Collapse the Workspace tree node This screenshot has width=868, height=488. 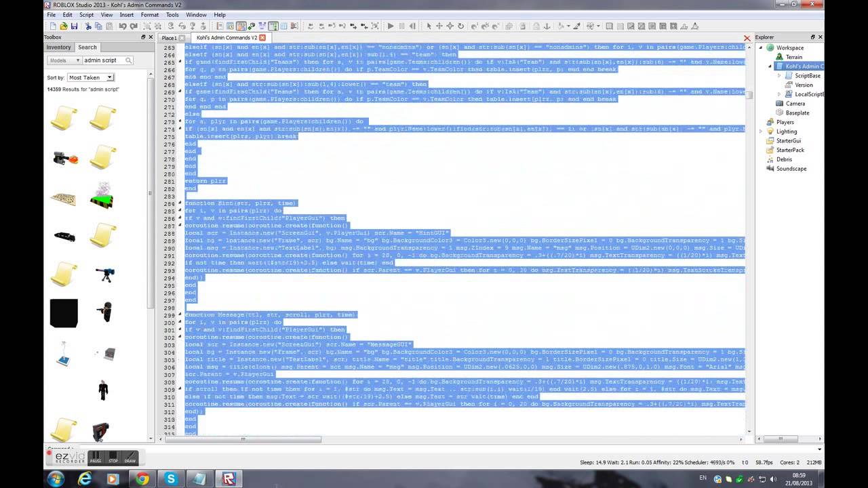[762, 48]
